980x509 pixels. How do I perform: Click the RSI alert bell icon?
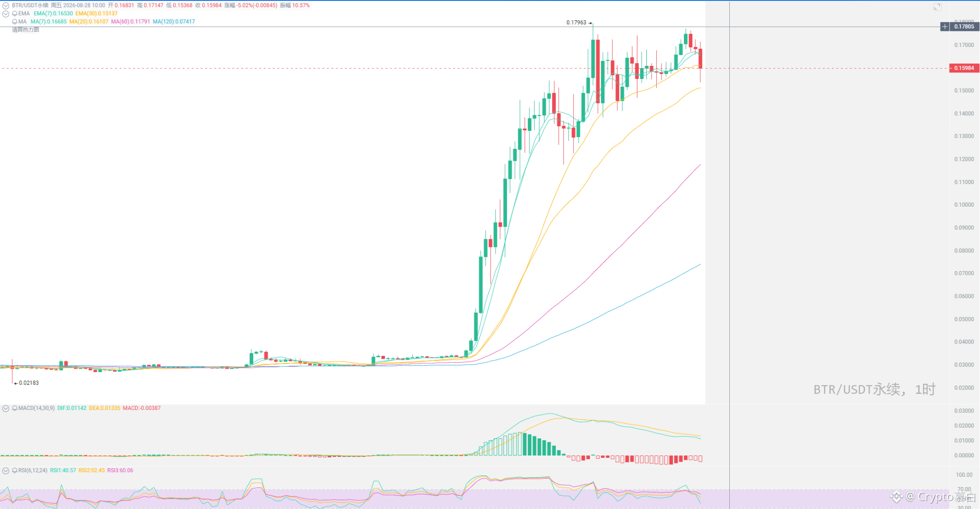[15, 471]
